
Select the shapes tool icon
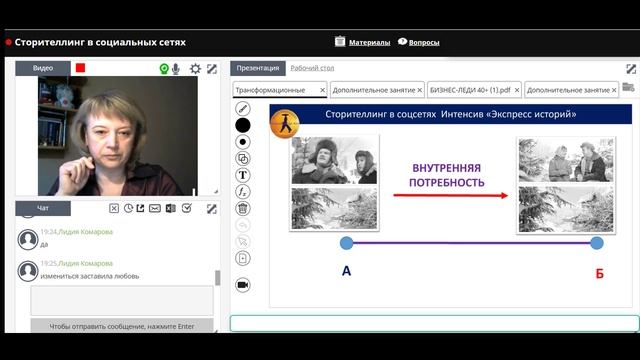pos(242,159)
